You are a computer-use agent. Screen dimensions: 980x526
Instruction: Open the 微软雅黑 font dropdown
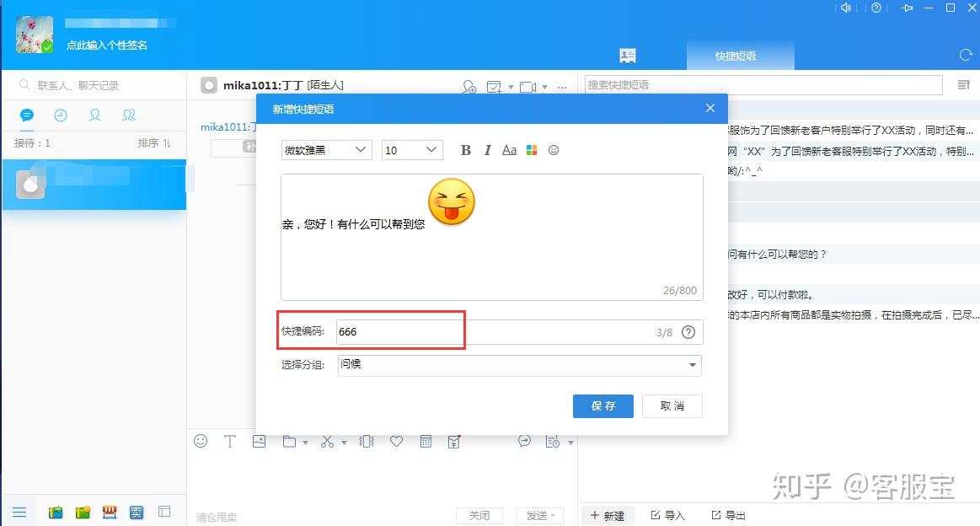[x=326, y=150]
